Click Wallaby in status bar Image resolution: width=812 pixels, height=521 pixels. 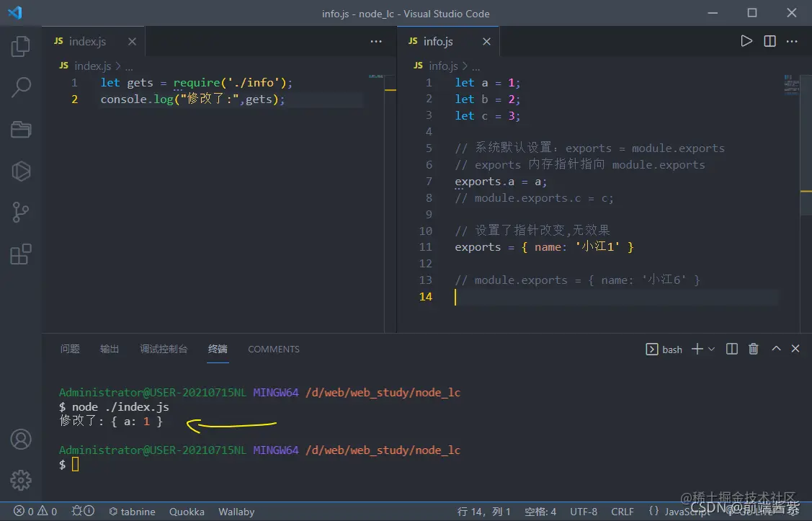pos(236,512)
